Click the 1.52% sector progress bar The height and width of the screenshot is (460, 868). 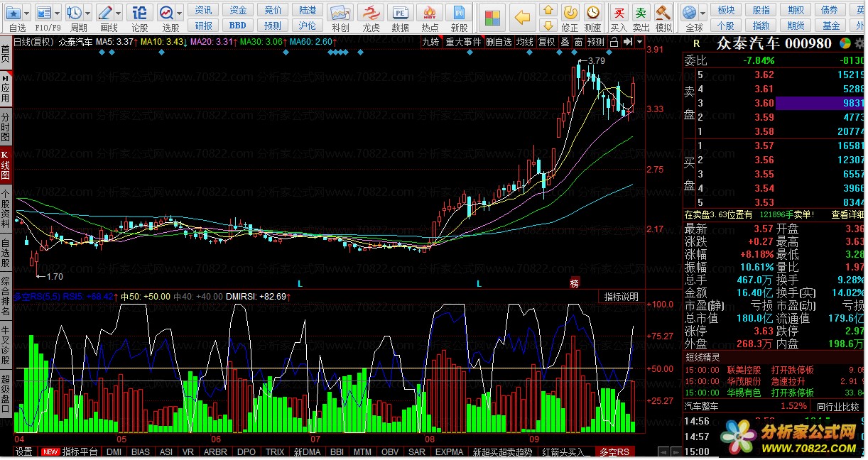(x=793, y=406)
